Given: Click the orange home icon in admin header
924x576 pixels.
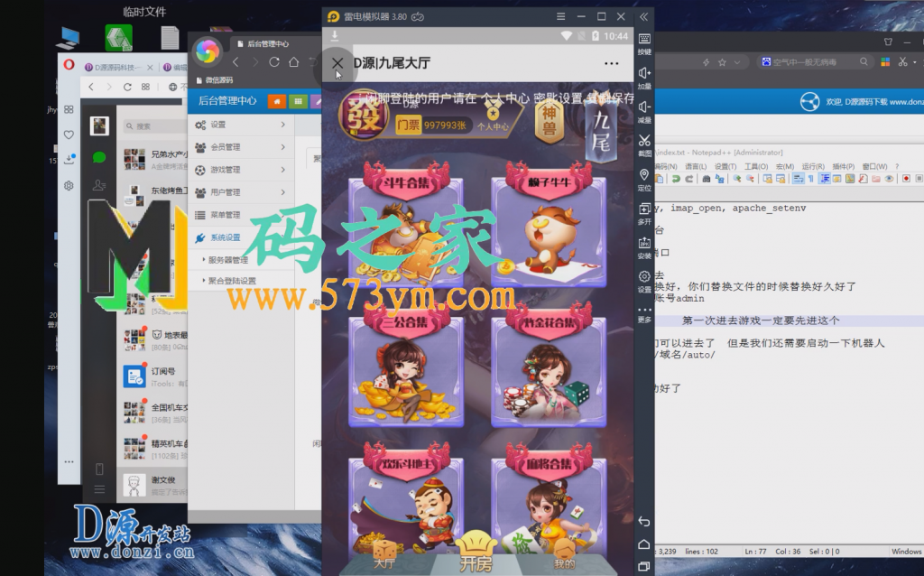Looking at the screenshot, I should point(274,100).
